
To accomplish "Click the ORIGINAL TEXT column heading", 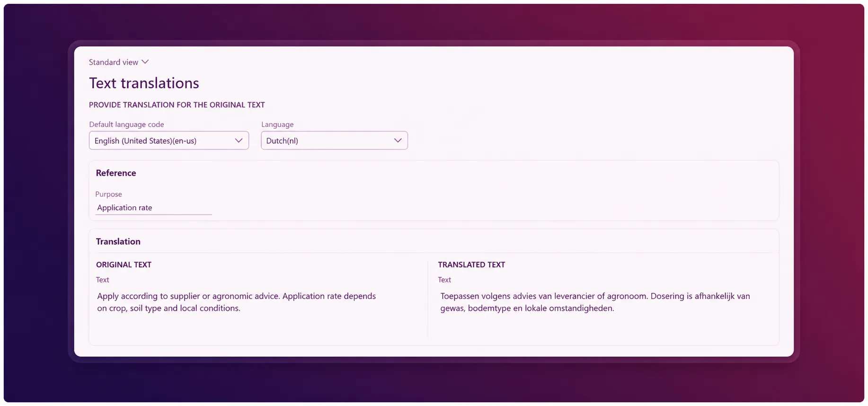I will pyautogui.click(x=124, y=265).
